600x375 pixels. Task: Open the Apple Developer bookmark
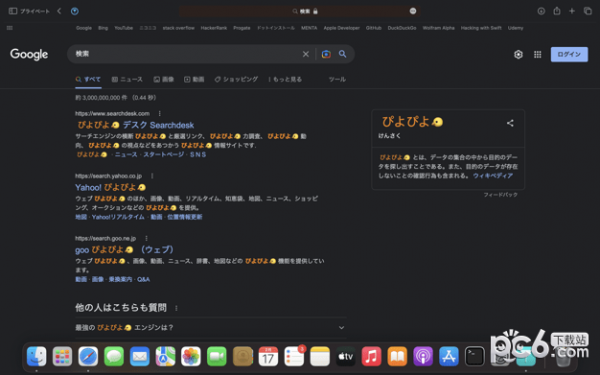point(341,28)
